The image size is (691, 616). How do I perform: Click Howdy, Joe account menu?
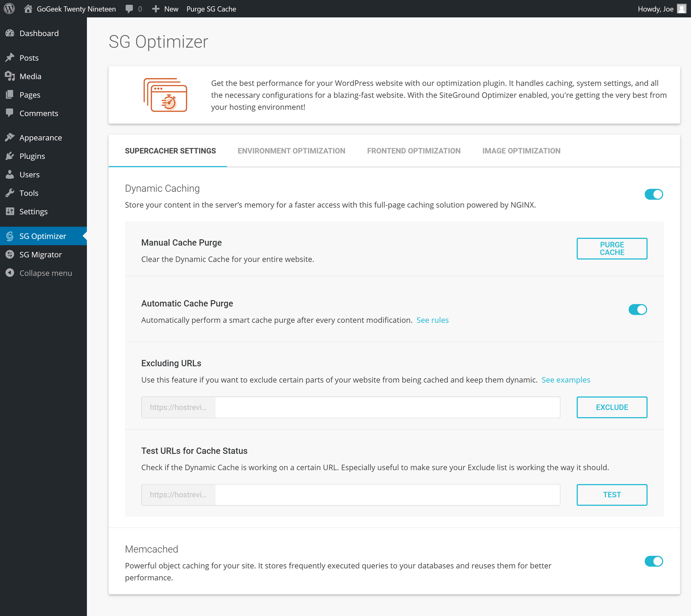coord(656,9)
